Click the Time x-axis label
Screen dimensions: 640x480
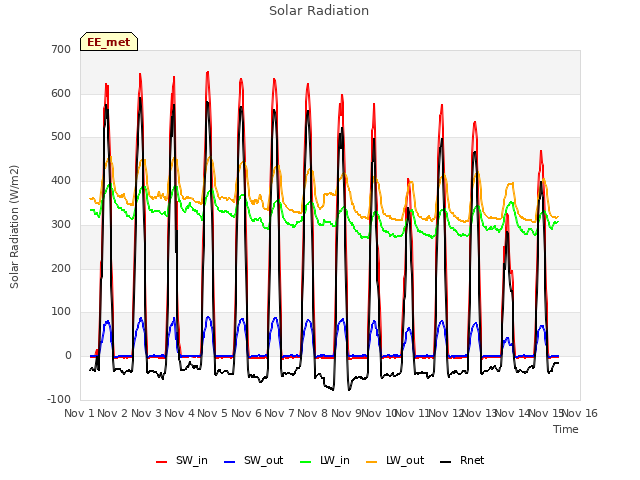tap(566, 429)
